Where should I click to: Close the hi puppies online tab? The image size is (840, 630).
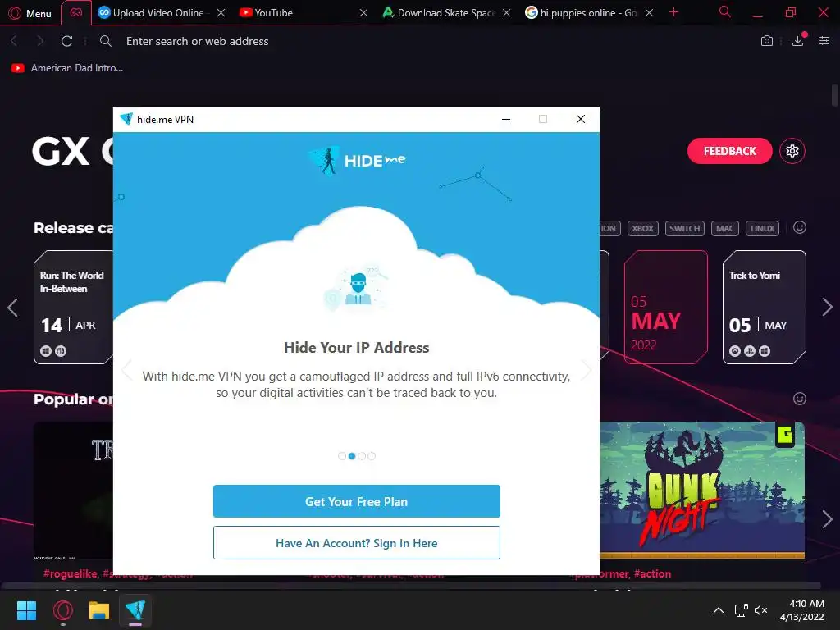point(649,13)
